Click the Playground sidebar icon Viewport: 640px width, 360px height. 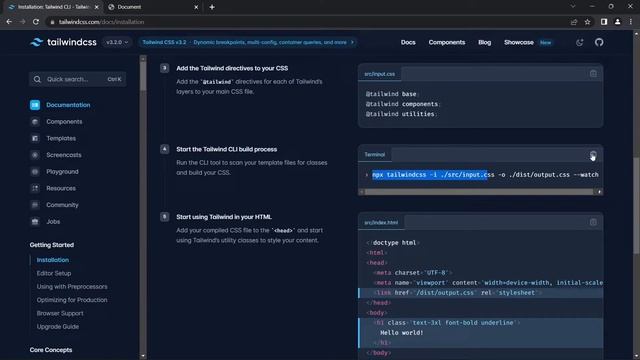[35, 172]
